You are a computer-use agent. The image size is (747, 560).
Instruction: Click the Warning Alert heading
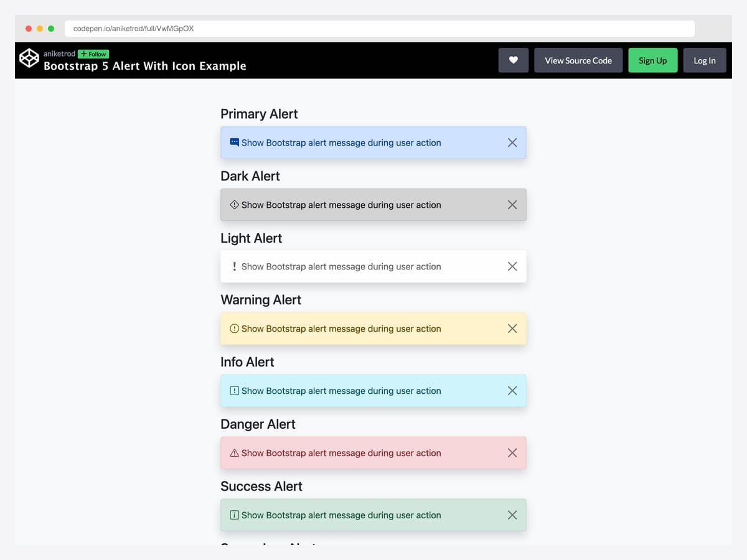[261, 300]
